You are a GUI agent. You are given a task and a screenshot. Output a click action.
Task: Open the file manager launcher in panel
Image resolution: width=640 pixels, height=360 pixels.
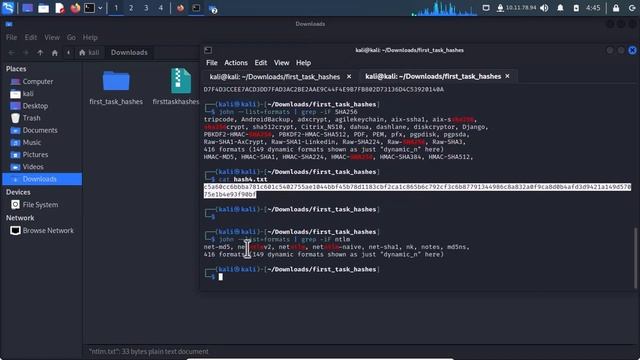(x=44, y=8)
